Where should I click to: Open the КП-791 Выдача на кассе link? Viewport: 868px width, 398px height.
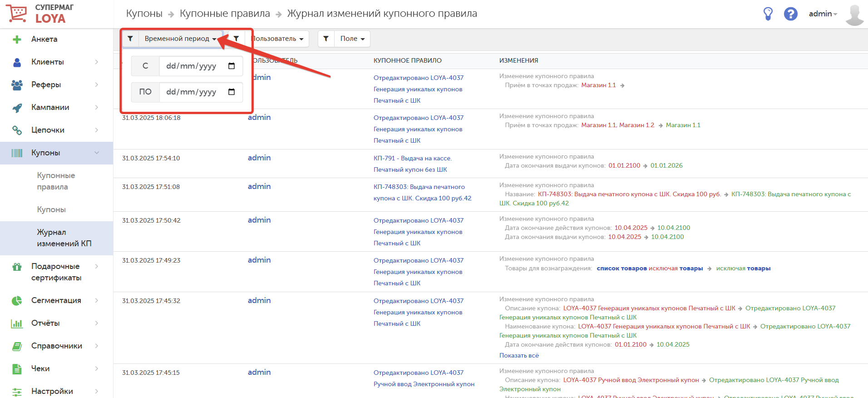click(412, 158)
